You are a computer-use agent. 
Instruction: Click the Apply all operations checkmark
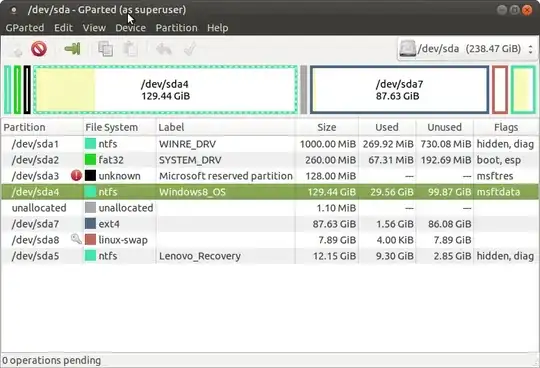[190, 49]
